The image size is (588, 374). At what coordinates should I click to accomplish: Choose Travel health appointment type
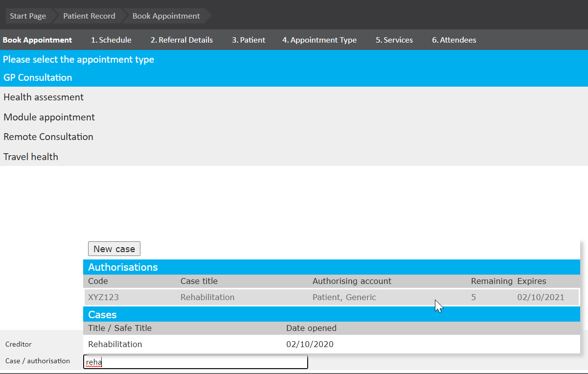pos(31,157)
